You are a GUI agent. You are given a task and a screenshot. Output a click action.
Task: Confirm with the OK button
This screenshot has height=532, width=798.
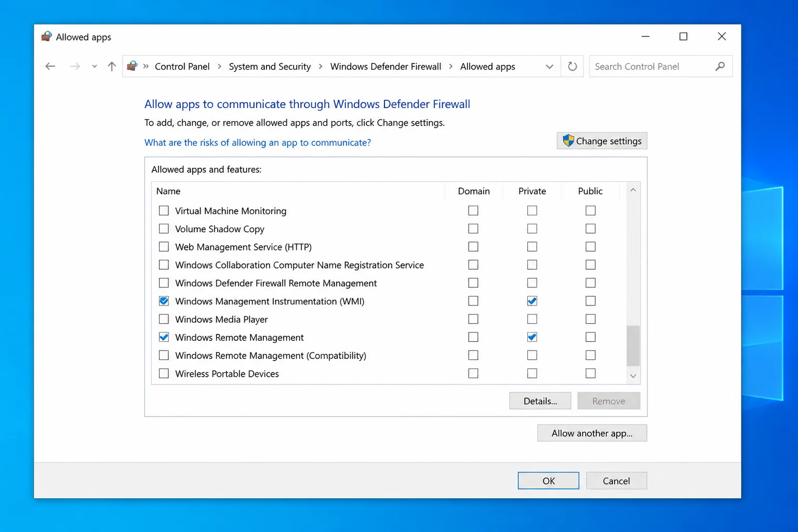pos(549,481)
